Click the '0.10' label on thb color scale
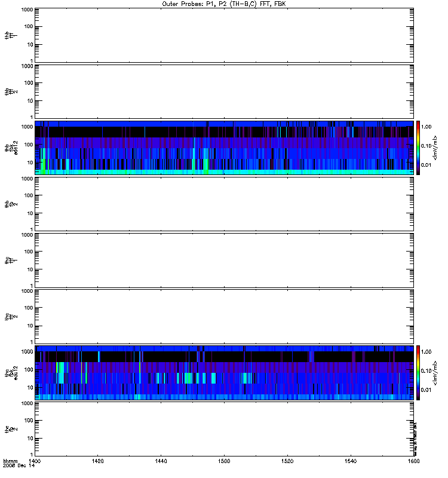The image size is (448, 478). coord(426,146)
